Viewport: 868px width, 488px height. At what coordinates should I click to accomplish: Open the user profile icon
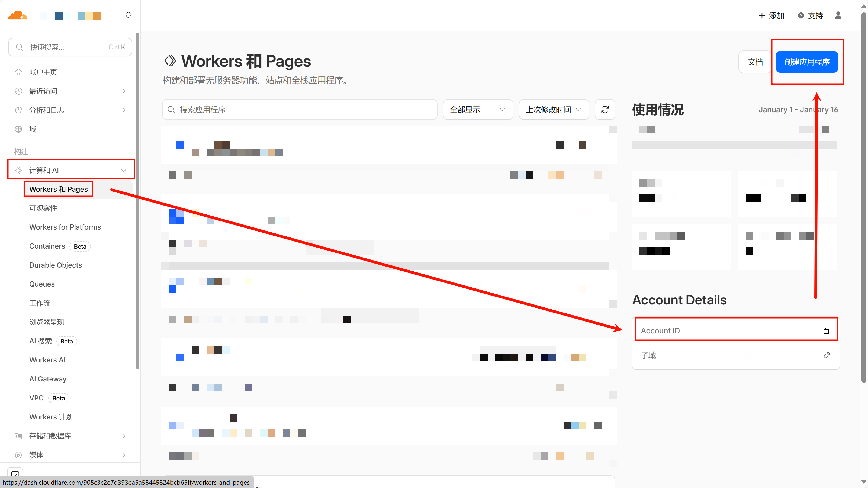click(838, 15)
